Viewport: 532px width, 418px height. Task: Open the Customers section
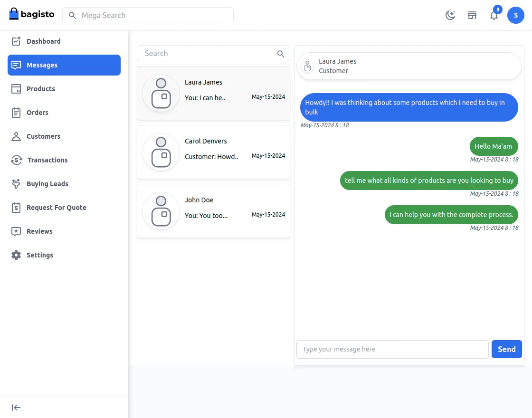pos(43,136)
